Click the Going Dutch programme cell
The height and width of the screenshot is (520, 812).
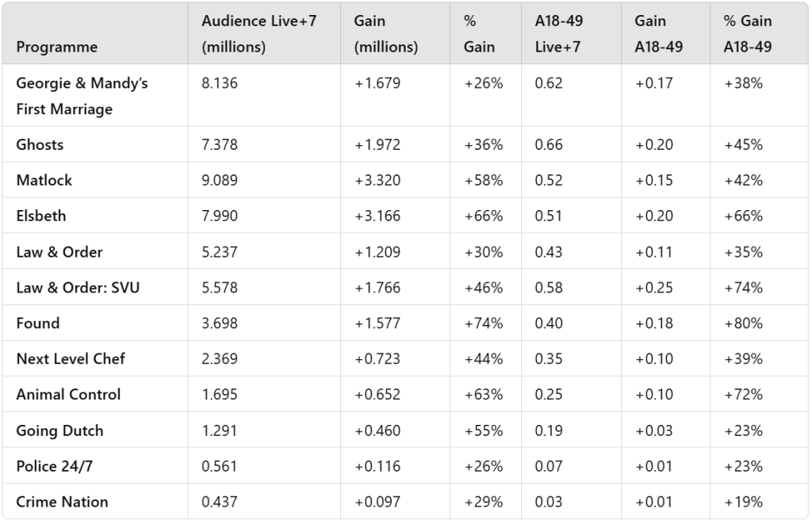click(x=59, y=430)
